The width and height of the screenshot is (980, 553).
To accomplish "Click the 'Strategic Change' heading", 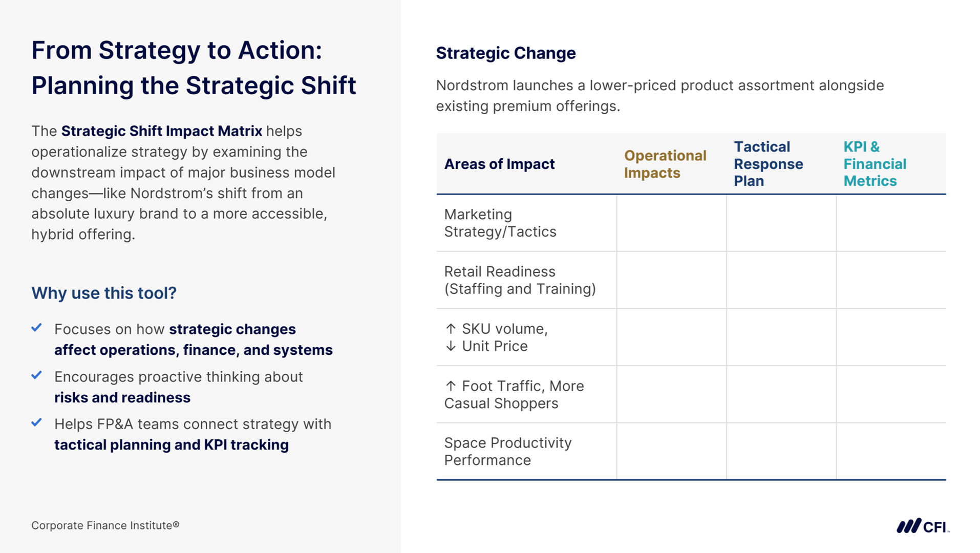I will (506, 53).
